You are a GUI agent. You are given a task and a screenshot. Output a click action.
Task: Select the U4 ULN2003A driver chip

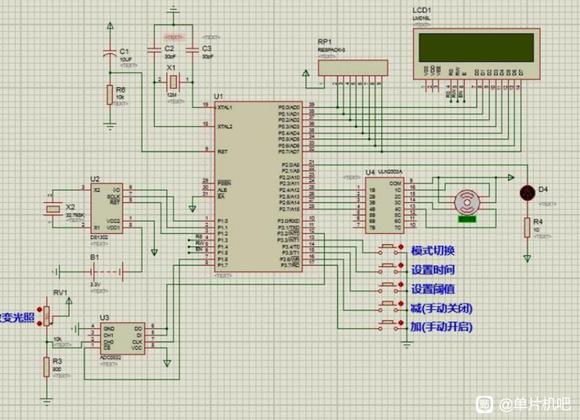(384, 205)
